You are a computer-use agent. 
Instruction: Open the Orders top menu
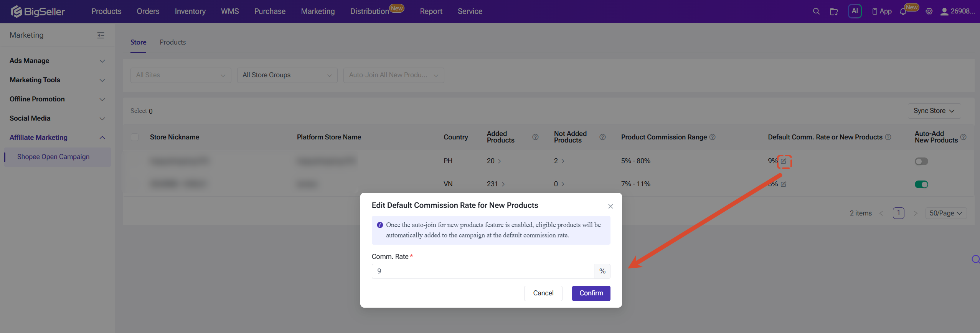pos(148,12)
